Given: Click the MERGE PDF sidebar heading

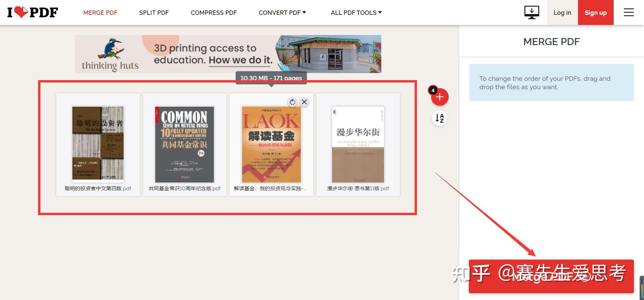Looking at the screenshot, I should click(551, 42).
